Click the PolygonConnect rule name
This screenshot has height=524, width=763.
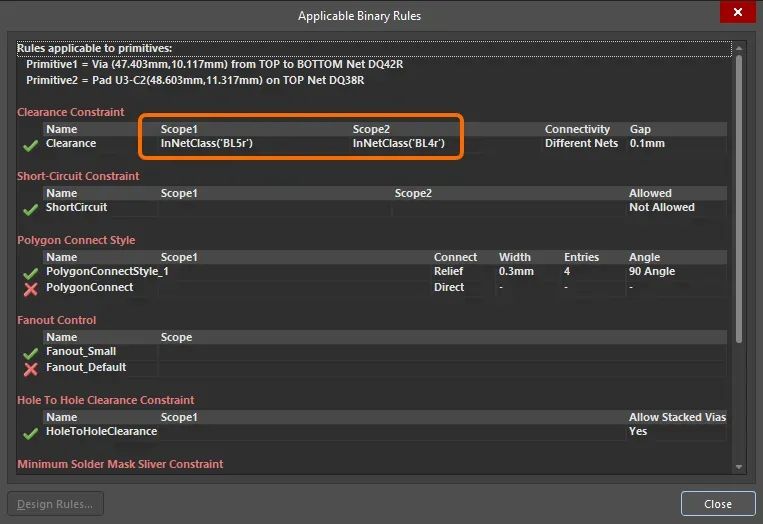90,287
